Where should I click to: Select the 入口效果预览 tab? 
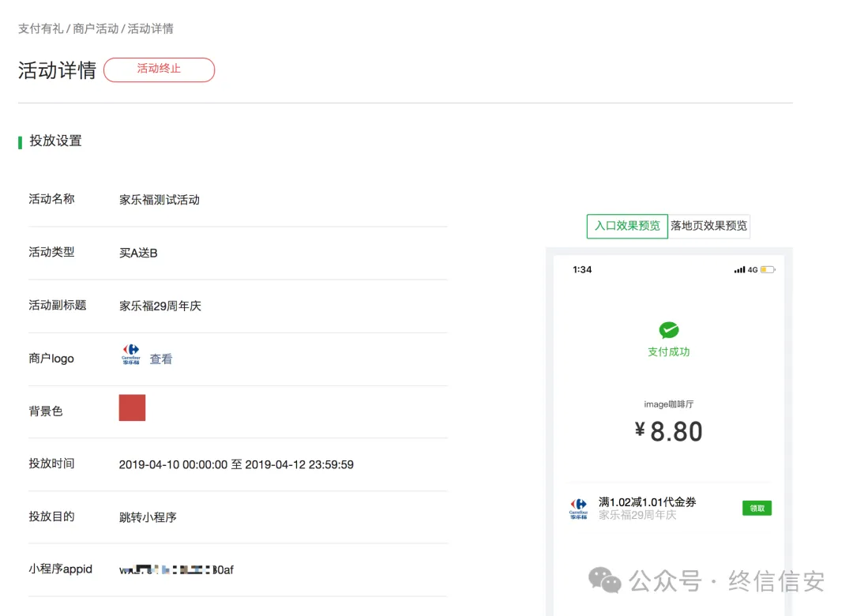click(626, 226)
